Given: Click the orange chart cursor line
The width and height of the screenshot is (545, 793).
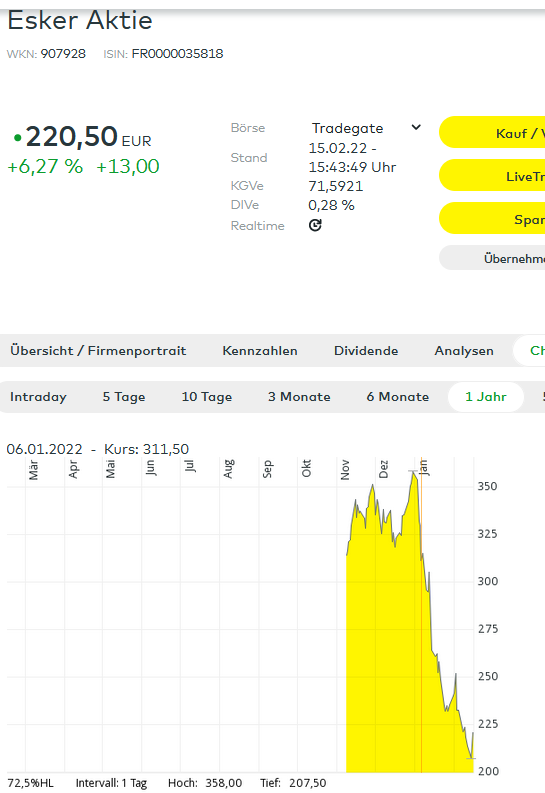Looking at the screenshot, I should [x=421, y=614].
